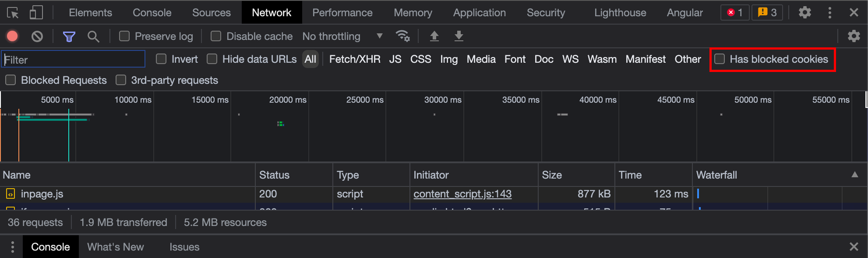Check Blocked Requests option
868x258 pixels.
tap(11, 80)
